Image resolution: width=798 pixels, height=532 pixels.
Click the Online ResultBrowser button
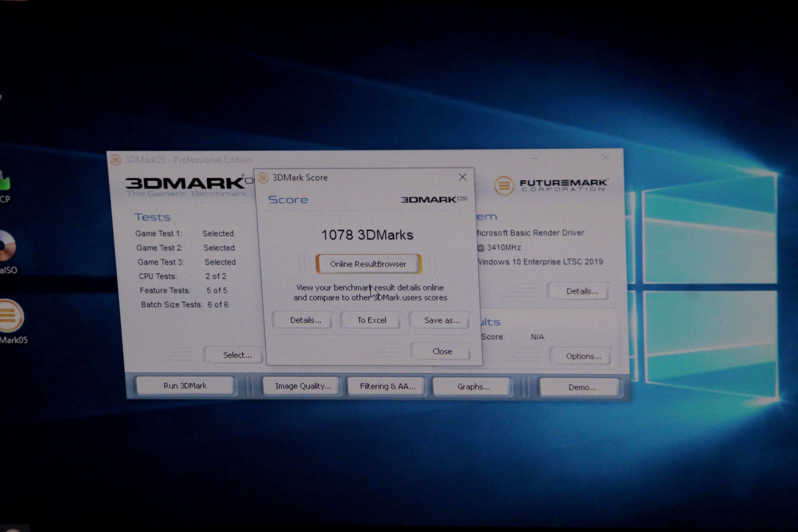point(368,264)
